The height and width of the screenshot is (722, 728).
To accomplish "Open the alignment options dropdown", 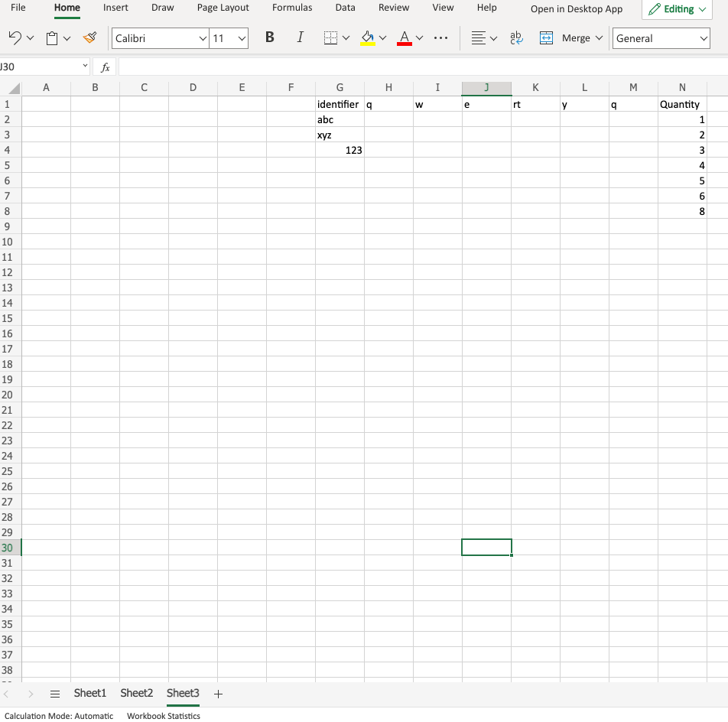I will click(x=493, y=37).
